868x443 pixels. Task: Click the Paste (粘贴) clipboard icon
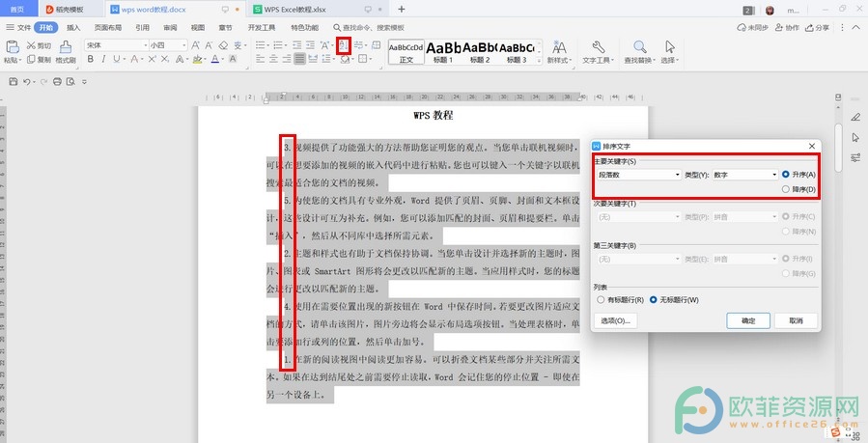(x=12, y=47)
